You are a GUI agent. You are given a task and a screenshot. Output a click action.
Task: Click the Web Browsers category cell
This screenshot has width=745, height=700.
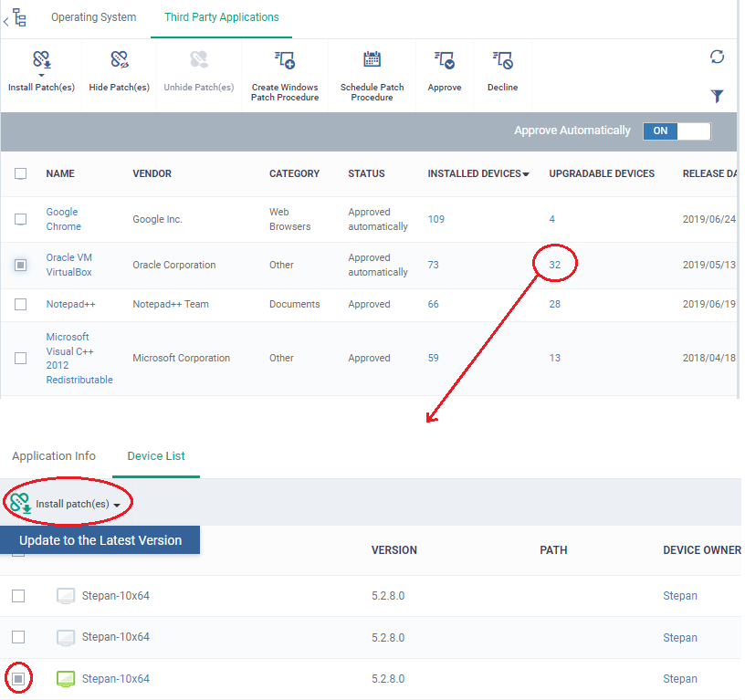pos(289,219)
